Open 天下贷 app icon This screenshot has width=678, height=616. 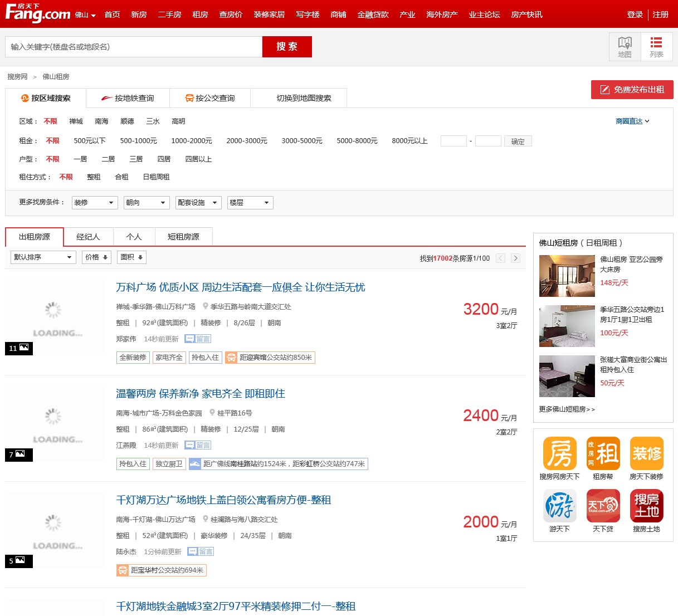pos(603,506)
